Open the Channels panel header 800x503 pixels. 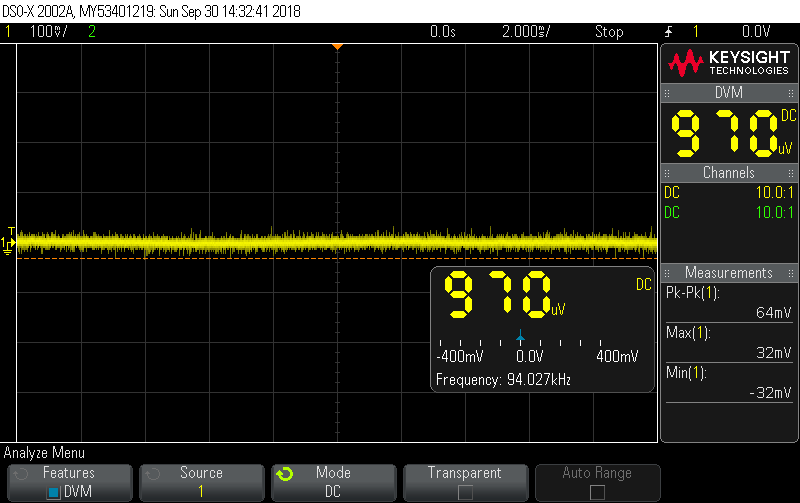tap(729, 173)
